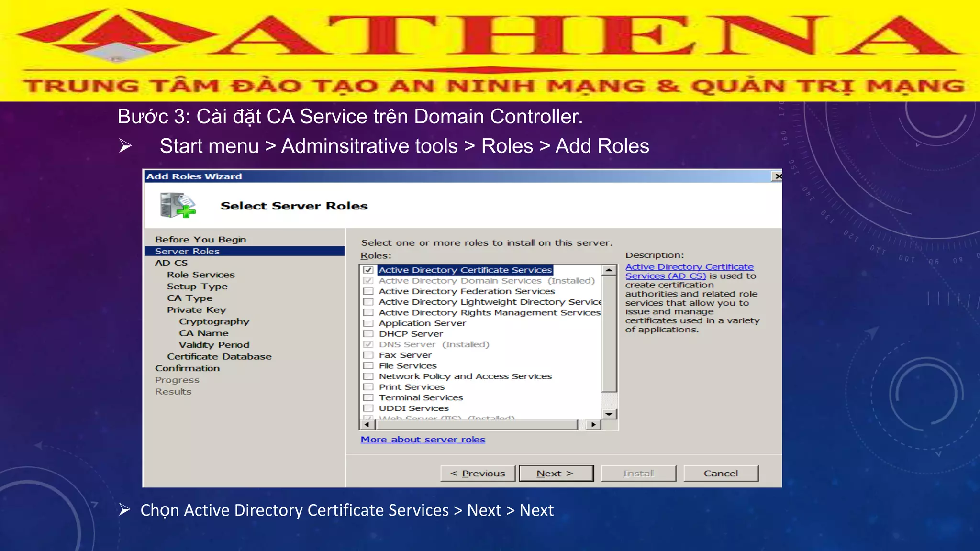Check the UDDI Services role
The width and height of the screenshot is (980, 551).
[x=368, y=408]
